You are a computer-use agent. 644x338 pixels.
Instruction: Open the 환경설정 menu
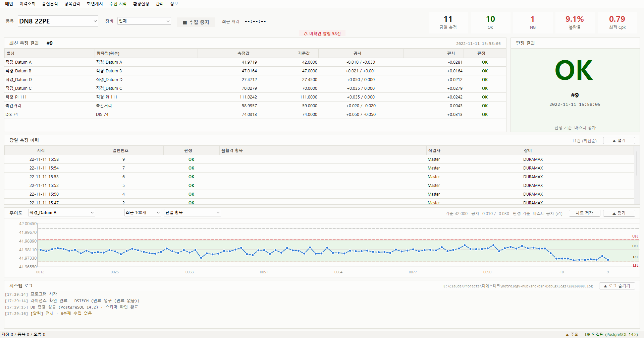[141, 4]
